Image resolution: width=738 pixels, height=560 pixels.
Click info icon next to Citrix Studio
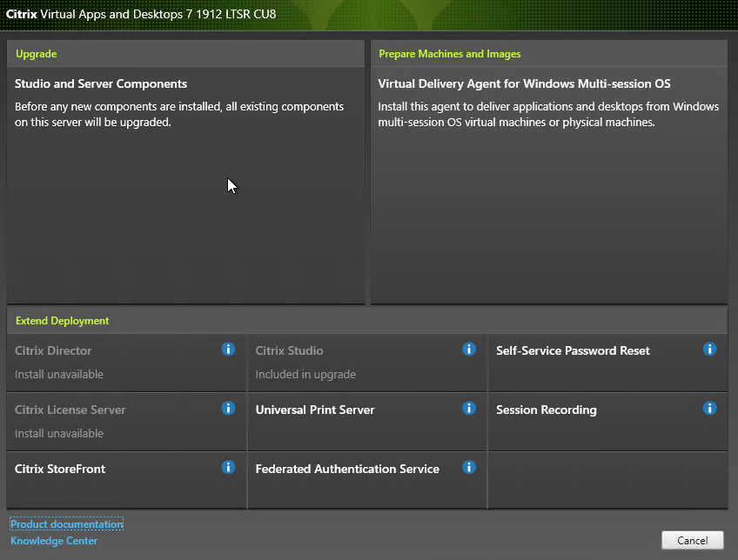pos(469,350)
